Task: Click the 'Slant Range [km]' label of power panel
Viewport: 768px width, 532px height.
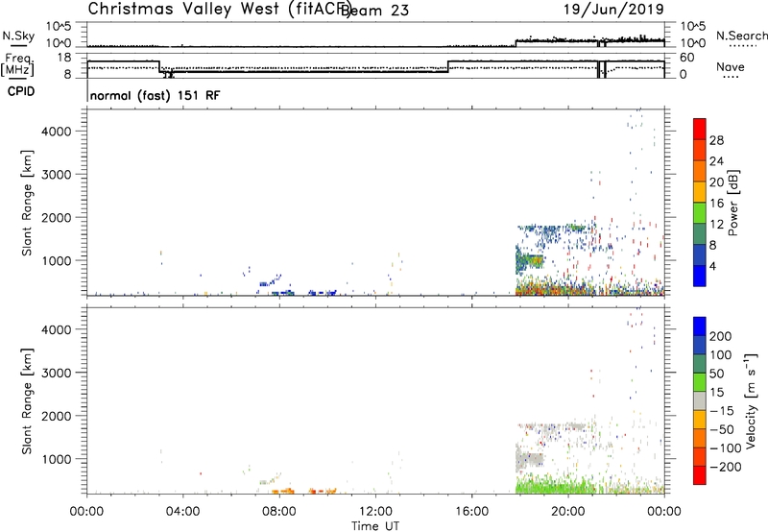Action: (x=27, y=203)
